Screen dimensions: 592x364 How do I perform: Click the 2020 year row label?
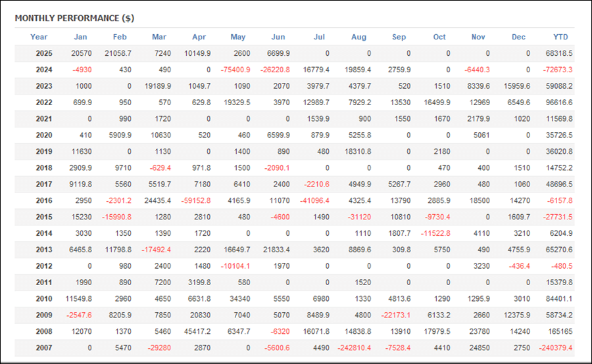(x=44, y=135)
